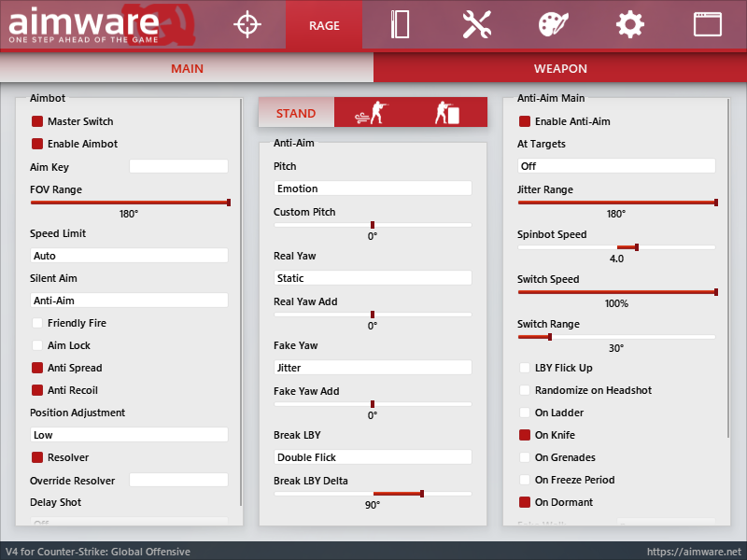Viewport: 747px width, 560px height.
Task: Disable the On Knife checkbox
Action: tap(525, 435)
